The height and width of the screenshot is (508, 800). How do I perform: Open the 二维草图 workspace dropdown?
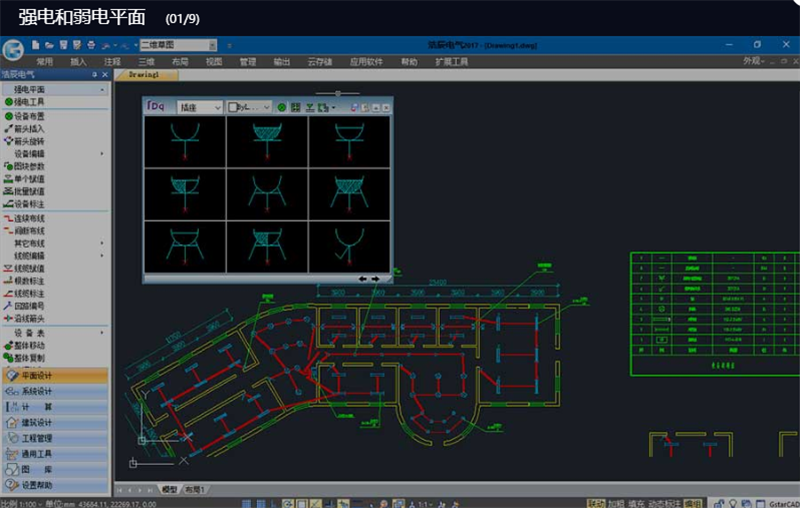177,45
